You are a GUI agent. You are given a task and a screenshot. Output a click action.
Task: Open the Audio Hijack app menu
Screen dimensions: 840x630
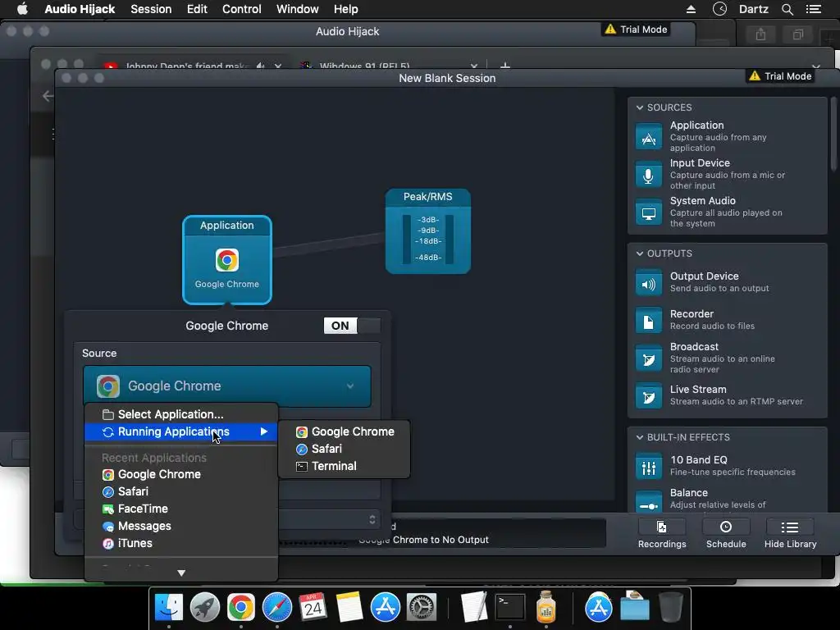click(x=80, y=9)
